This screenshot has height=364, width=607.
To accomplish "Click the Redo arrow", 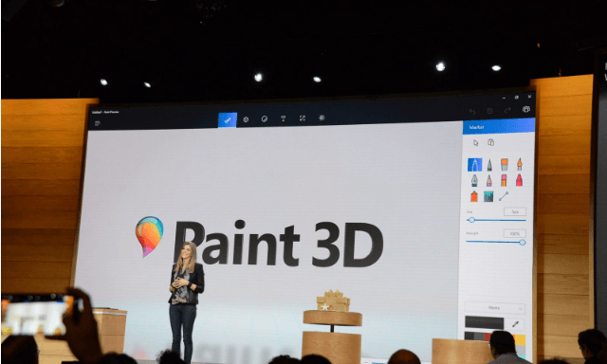I will tap(507, 110).
